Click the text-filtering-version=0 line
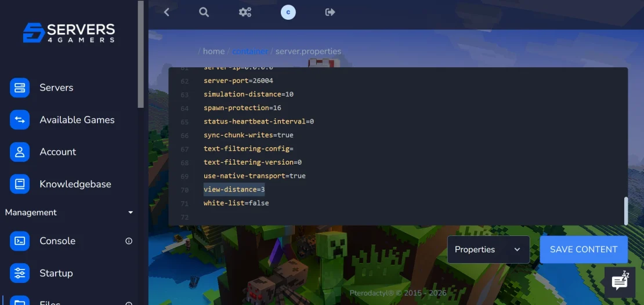This screenshot has width=644, height=305. tap(252, 162)
